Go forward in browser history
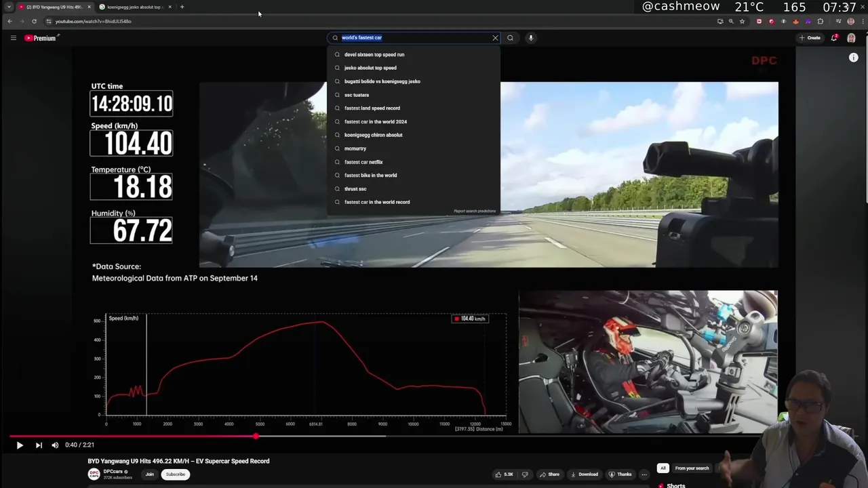Viewport: 868px width, 488px height. [x=22, y=21]
